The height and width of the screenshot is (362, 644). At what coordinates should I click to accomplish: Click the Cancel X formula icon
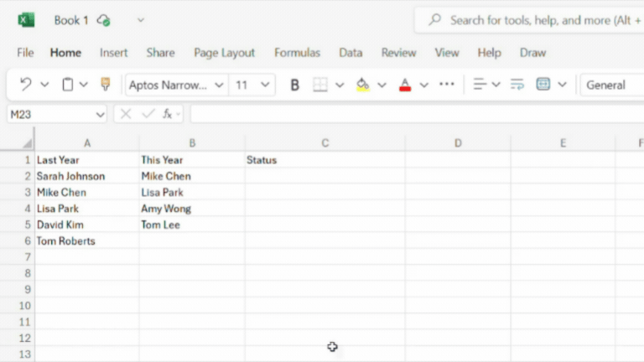(126, 114)
